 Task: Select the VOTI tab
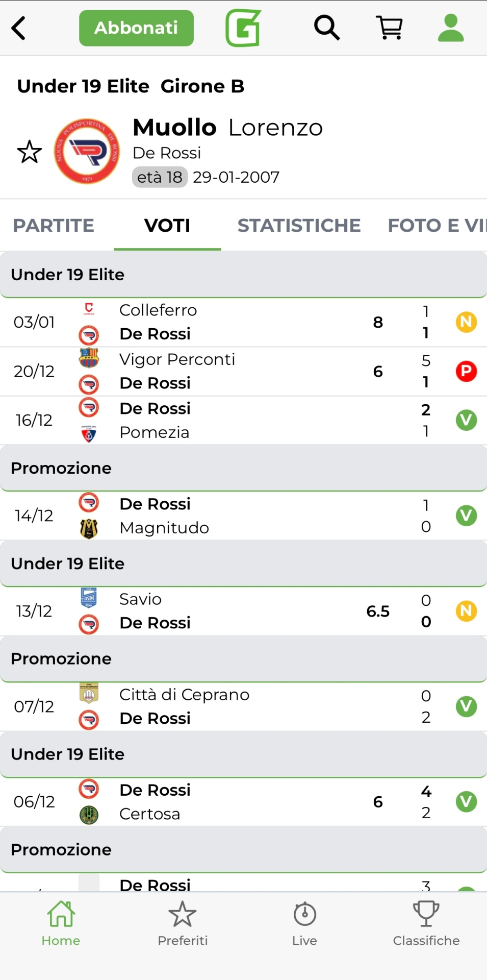coord(167,226)
